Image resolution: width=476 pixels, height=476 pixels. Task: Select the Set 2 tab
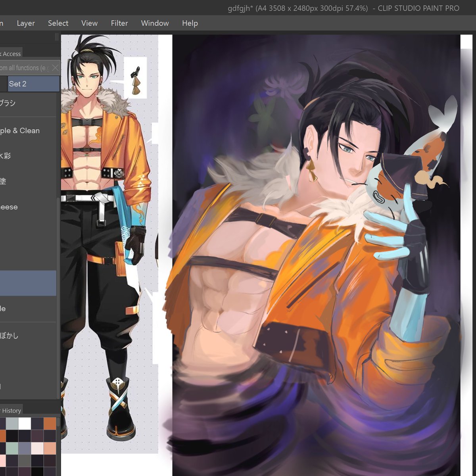[x=34, y=84]
